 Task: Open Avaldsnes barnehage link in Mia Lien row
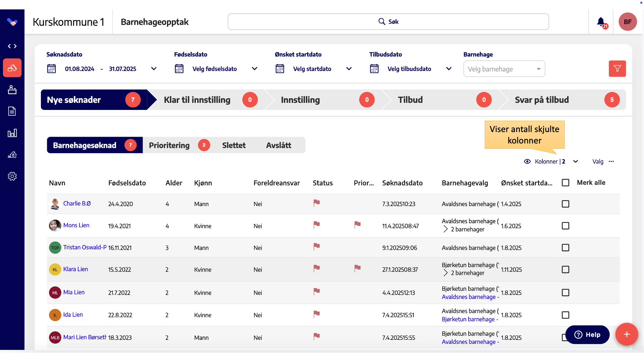(470, 297)
